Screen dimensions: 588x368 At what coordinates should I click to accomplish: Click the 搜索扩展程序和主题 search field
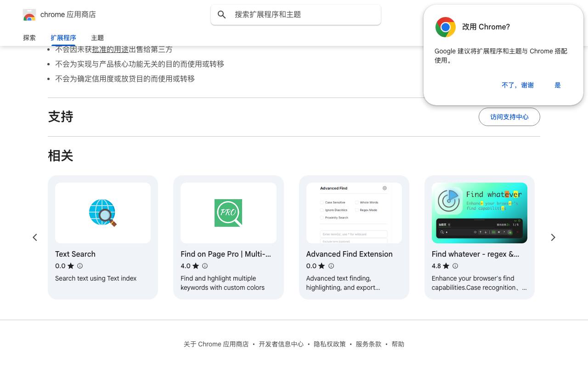click(296, 15)
